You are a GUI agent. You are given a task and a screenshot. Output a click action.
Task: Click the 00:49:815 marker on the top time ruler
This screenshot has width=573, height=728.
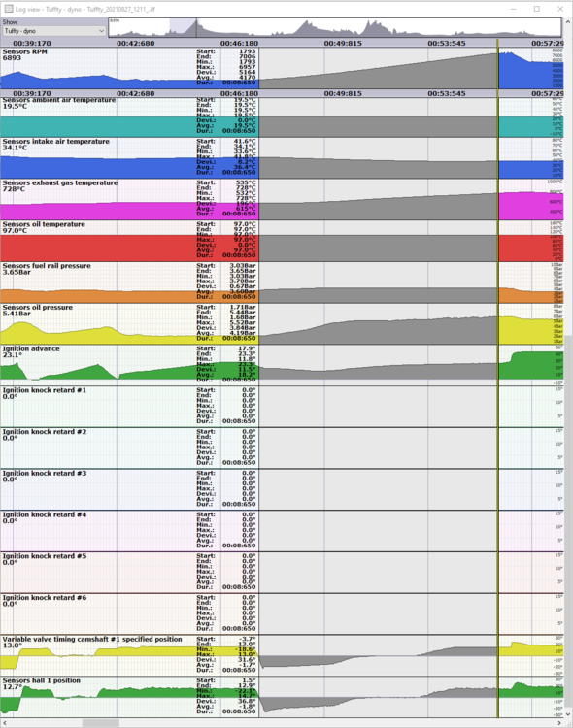coord(343,43)
